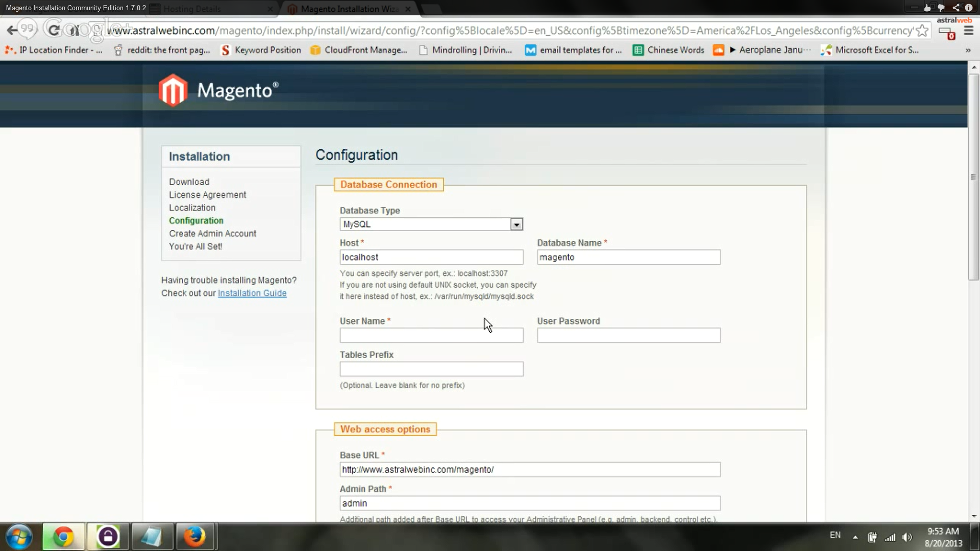Click the EN language indicator
Viewport: 980px width, 551px height.
click(835, 535)
